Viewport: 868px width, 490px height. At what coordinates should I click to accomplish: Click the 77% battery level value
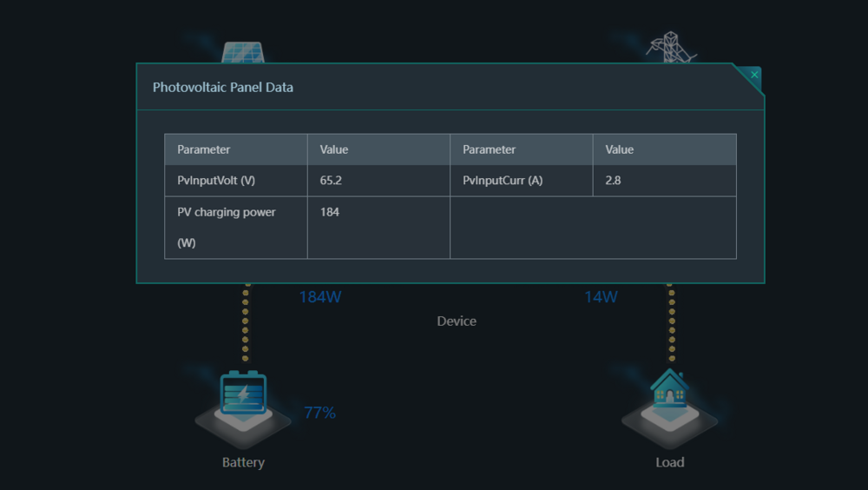coord(320,413)
